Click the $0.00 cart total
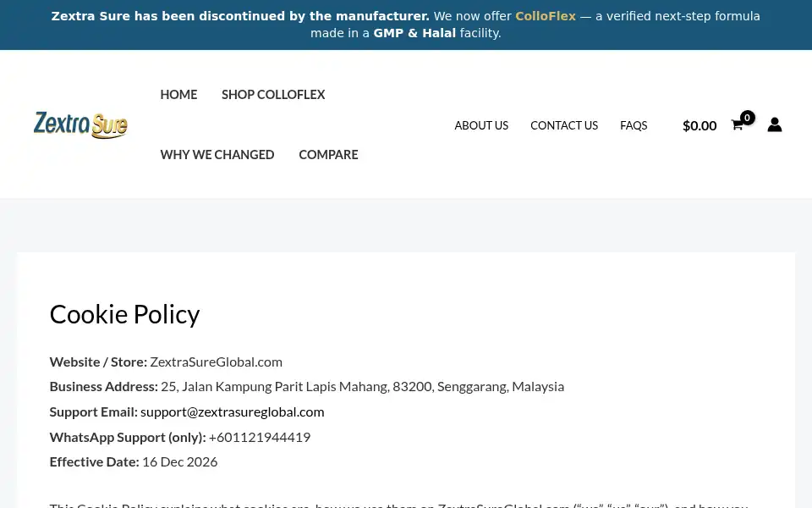 700,125
